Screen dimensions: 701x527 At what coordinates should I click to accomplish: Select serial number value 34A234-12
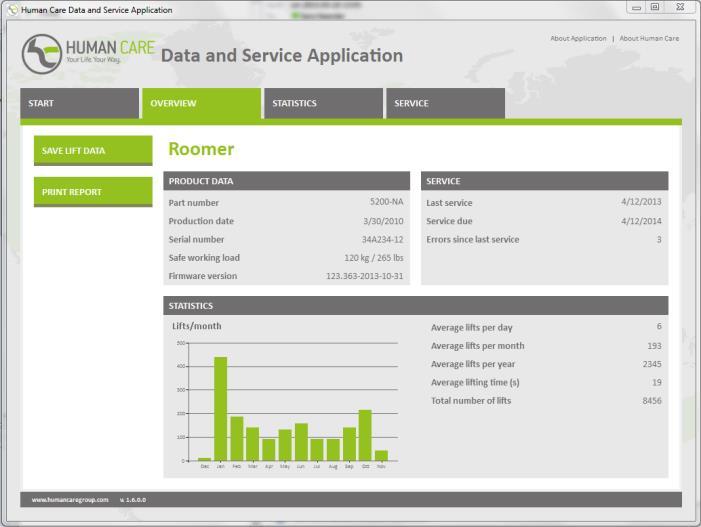tap(383, 240)
